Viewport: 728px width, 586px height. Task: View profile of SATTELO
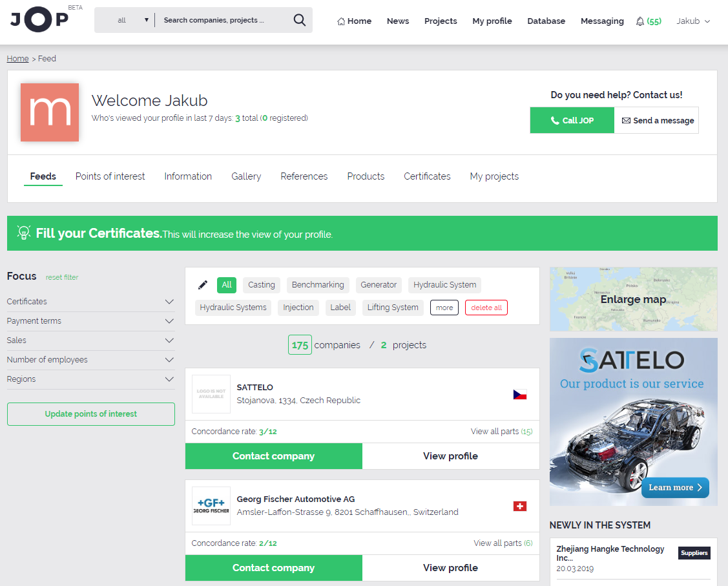point(450,456)
